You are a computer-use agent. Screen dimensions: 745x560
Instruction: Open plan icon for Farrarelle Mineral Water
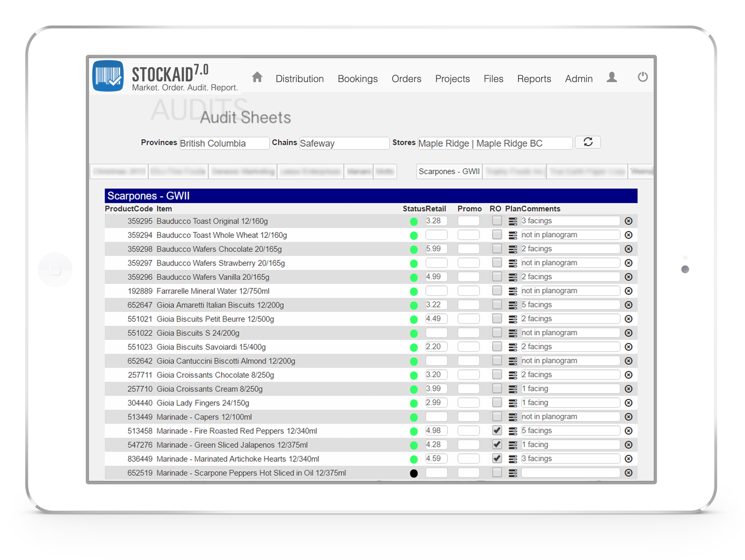513,291
